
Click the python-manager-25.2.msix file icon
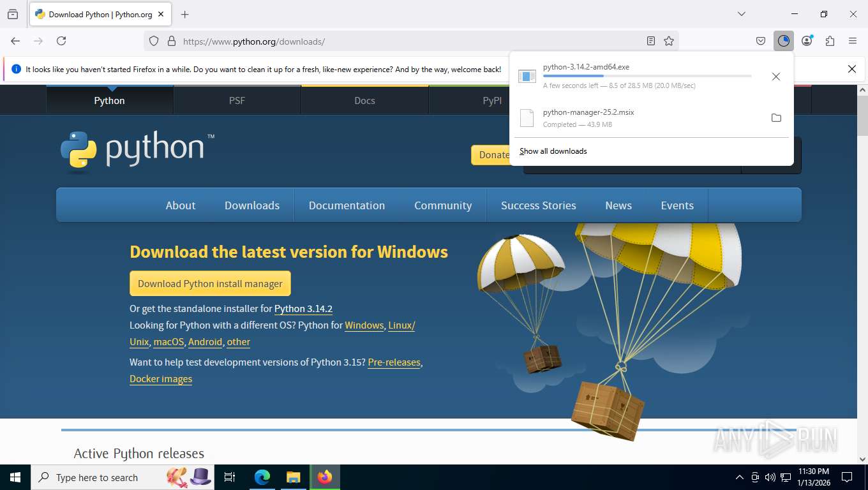(x=527, y=118)
